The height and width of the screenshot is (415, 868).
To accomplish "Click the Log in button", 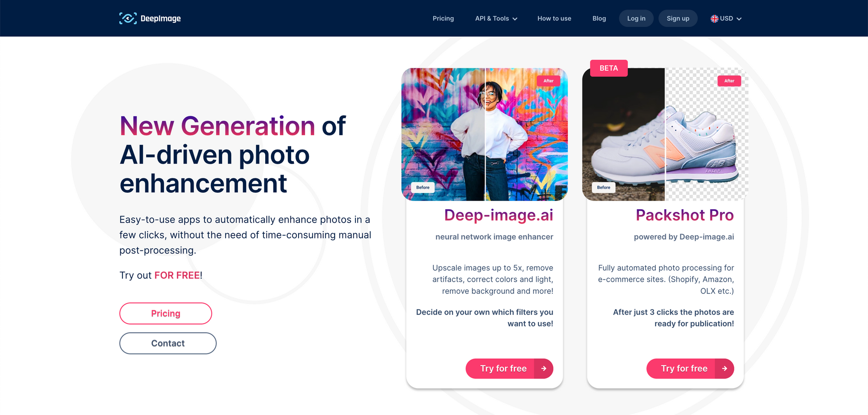I will click(636, 18).
